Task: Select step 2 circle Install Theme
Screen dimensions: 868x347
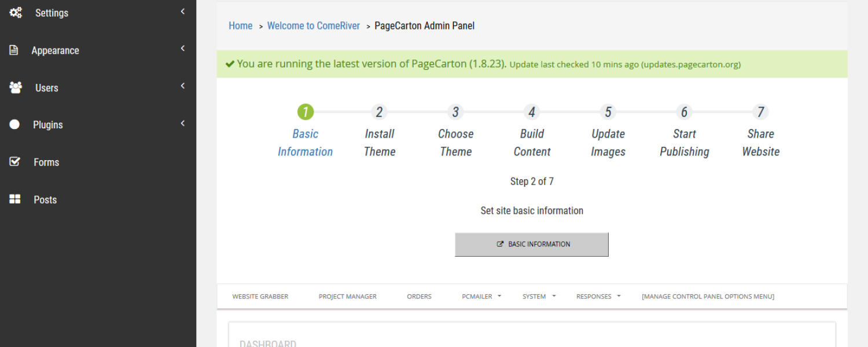Action: pos(379,112)
